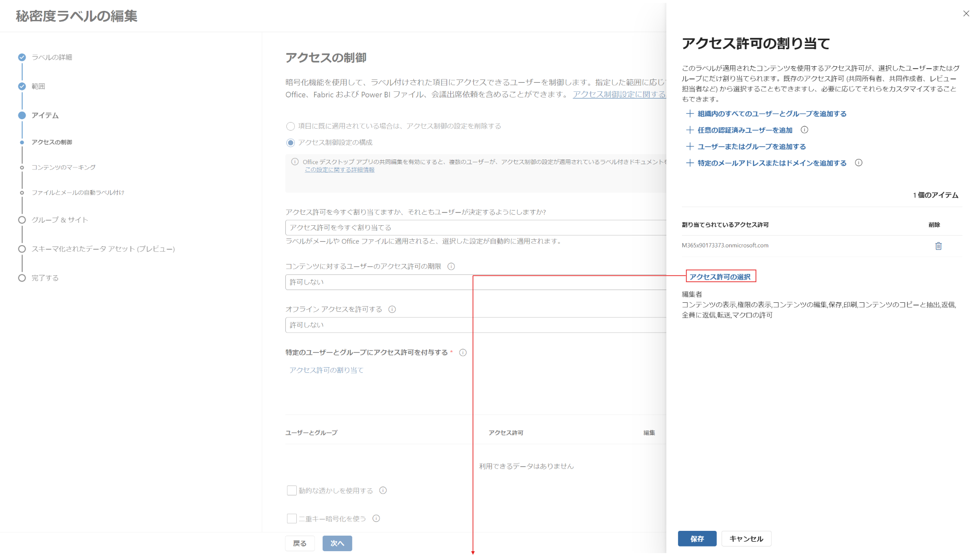Click plus icon for 組織内のすべてのユーザーとグループを追加する
Screen dimensions: 980x555
tap(690, 114)
